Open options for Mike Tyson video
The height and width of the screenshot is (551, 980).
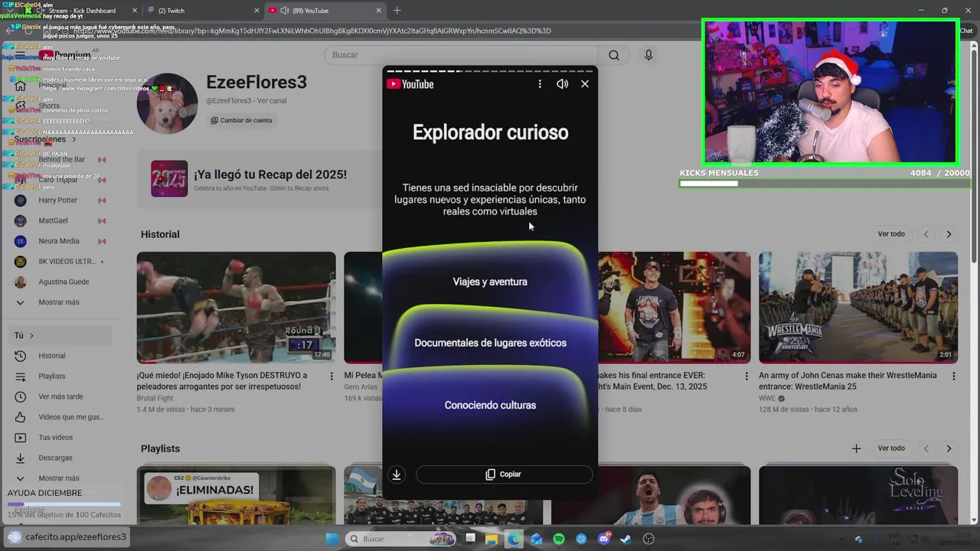point(332,377)
